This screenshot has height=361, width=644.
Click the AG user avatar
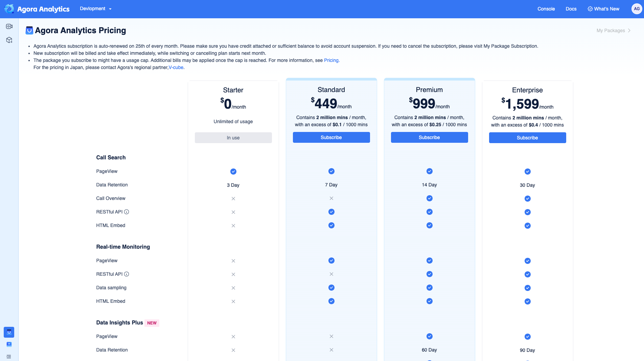637,9
